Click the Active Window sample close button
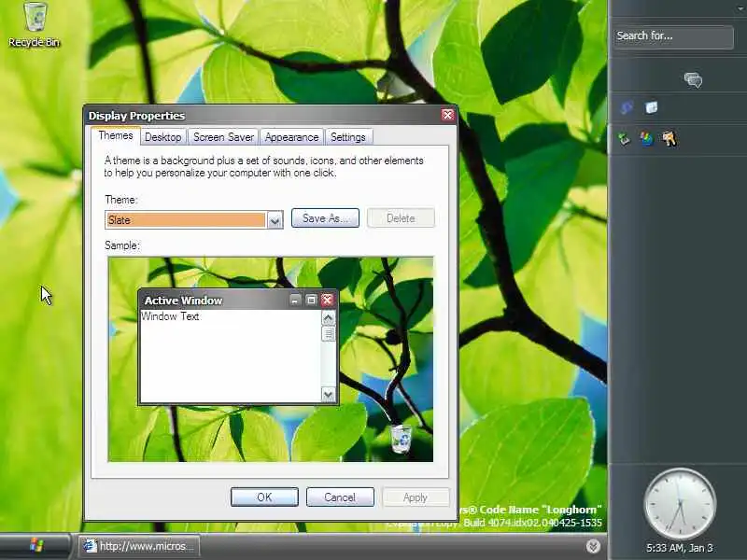The image size is (747, 560). click(327, 300)
